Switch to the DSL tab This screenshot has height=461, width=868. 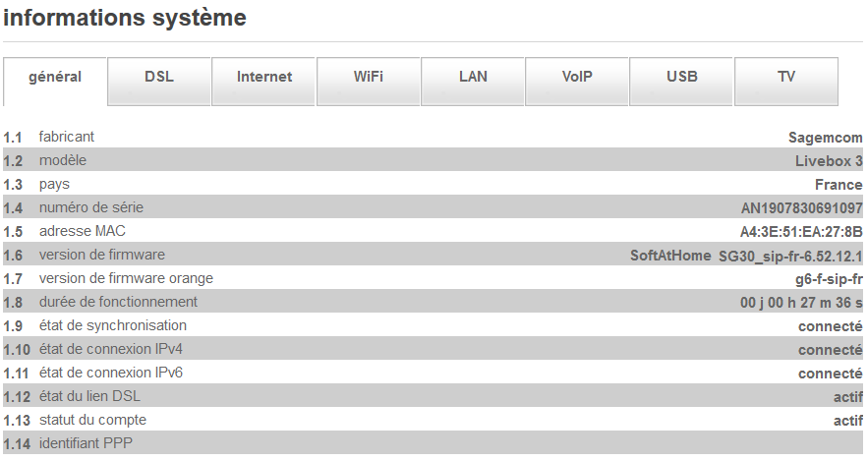[158, 77]
